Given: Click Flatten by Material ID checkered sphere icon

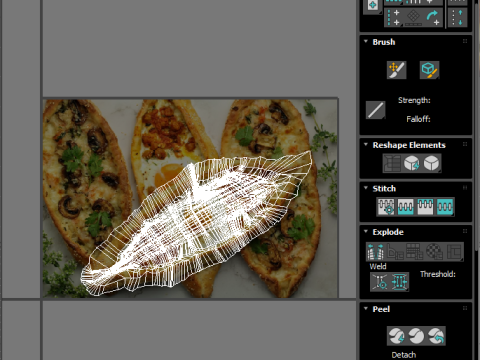Looking at the screenshot, I should pos(435,252).
